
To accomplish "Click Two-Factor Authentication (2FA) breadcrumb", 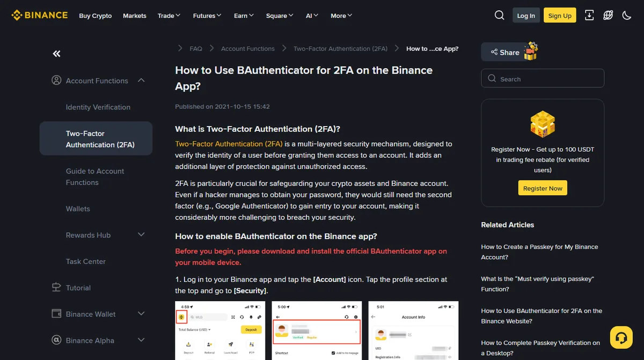I will coord(340,48).
